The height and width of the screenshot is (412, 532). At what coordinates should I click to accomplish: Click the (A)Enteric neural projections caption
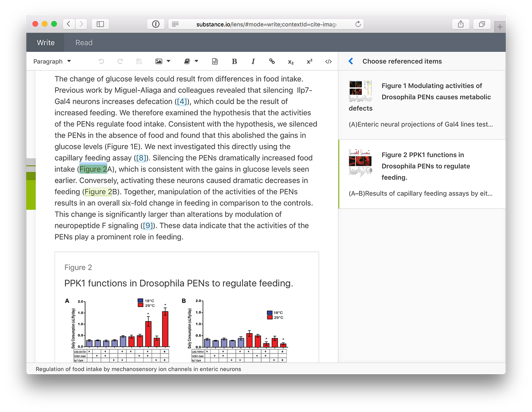(421, 125)
